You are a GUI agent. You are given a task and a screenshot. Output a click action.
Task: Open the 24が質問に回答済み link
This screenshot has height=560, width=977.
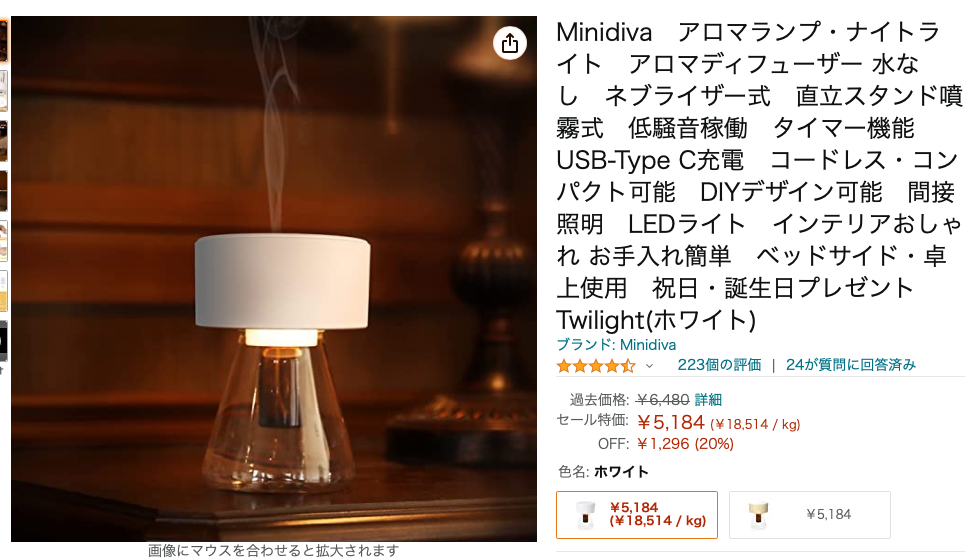[x=851, y=365]
